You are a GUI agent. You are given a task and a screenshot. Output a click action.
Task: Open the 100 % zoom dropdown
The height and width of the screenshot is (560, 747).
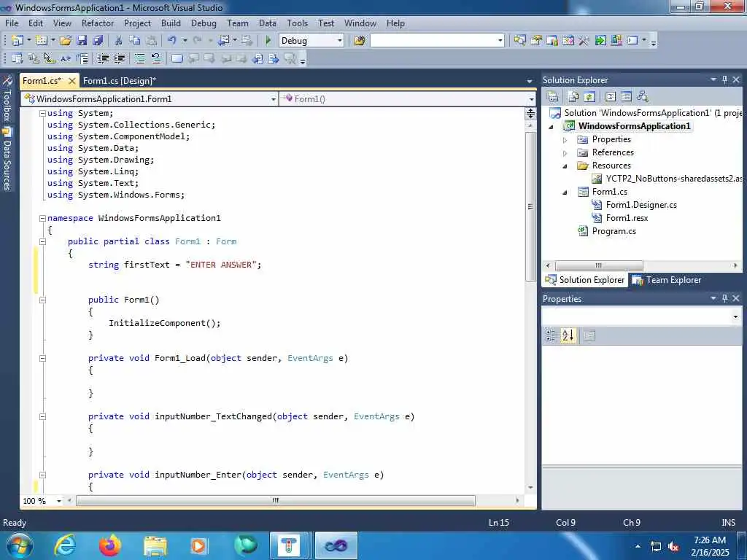[59, 501]
